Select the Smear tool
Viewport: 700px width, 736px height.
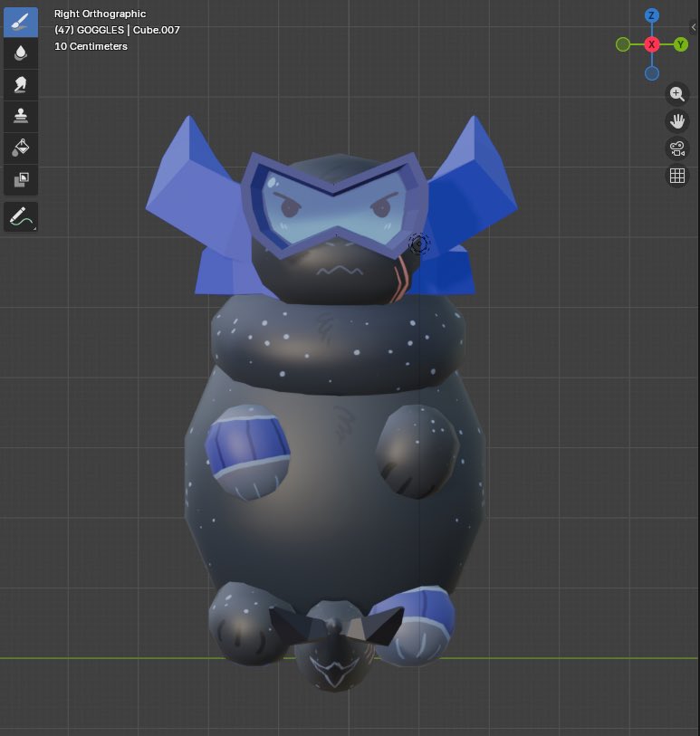(21, 85)
